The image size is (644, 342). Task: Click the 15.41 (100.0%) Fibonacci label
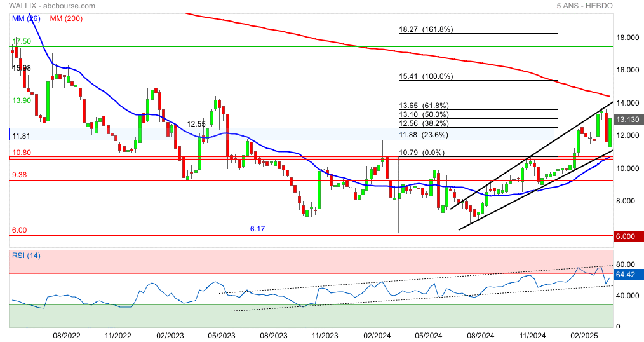click(426, 76)
